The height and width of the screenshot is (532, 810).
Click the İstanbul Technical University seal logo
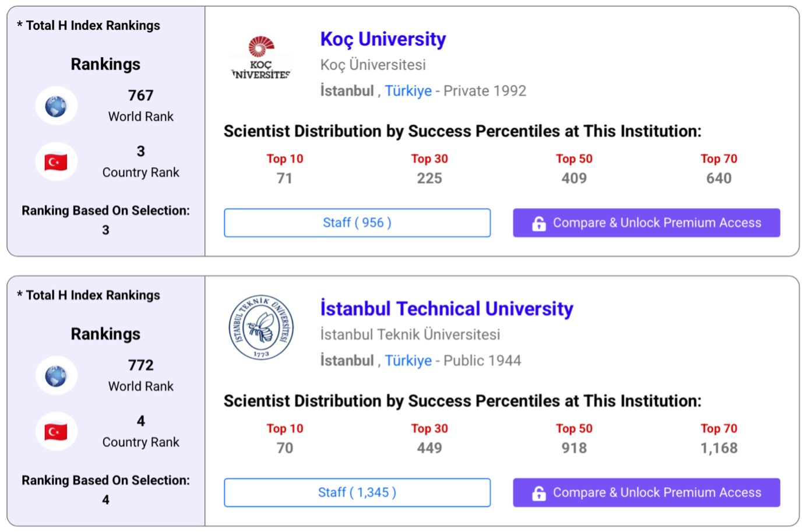pos(261,327)
